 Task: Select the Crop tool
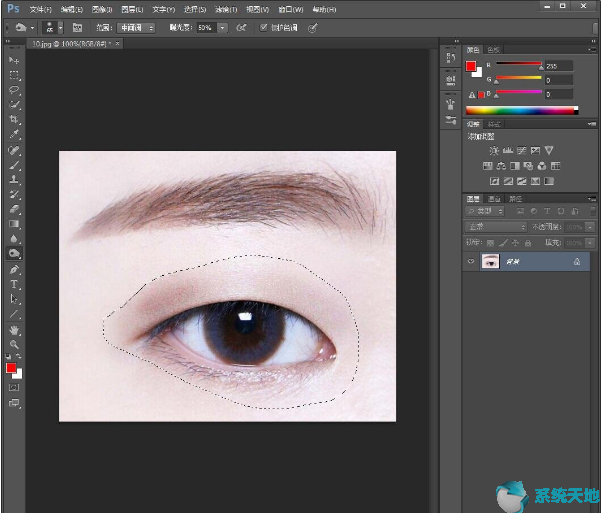point(15,119)
